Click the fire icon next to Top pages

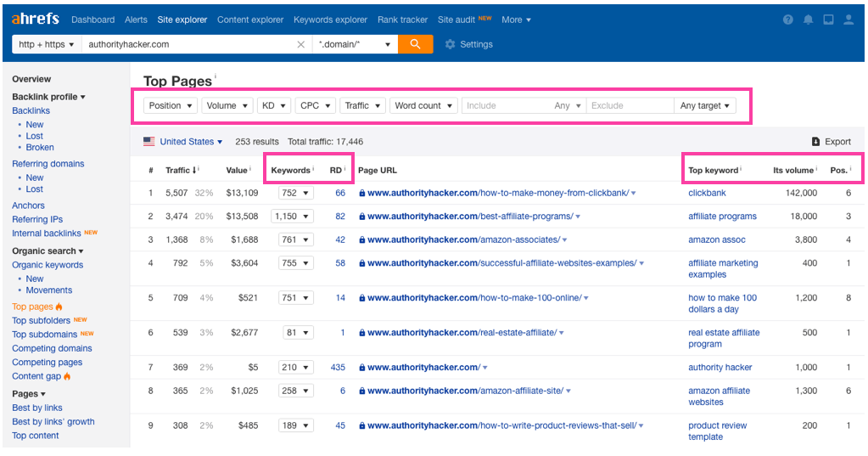coord(59,307)
